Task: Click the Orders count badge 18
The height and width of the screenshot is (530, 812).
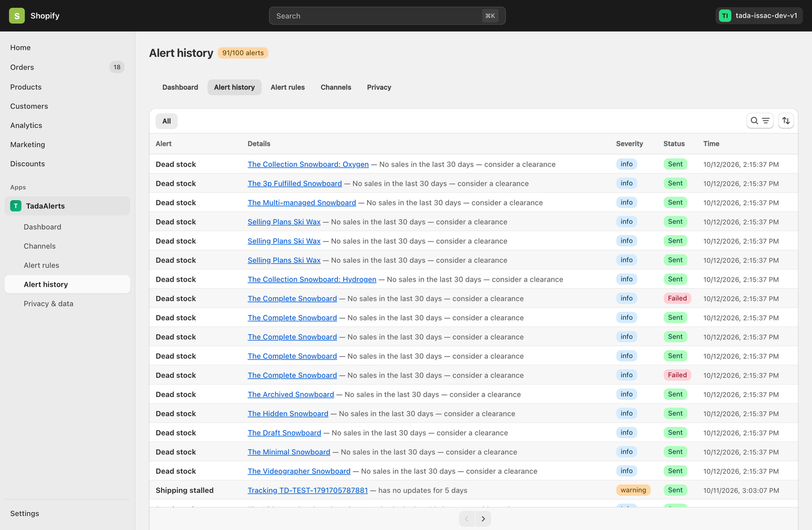Action: coord(117,67)
